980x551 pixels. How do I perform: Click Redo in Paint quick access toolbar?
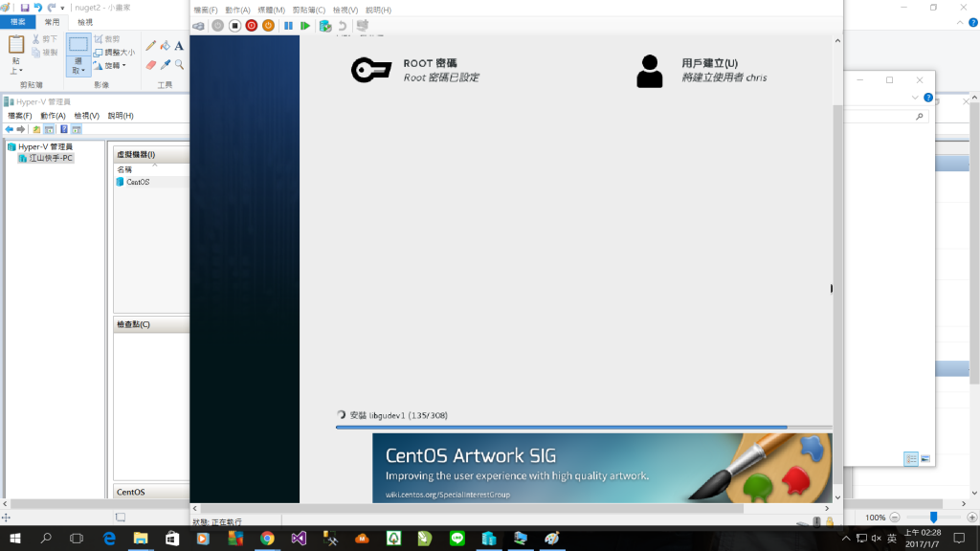[x=52, y=8]
